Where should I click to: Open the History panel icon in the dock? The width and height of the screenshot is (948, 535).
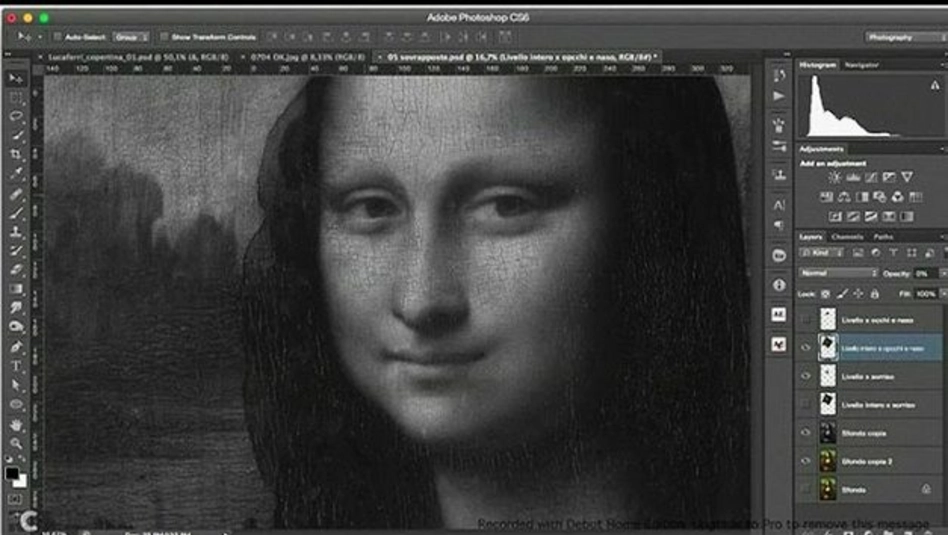[x=779, y=75]
